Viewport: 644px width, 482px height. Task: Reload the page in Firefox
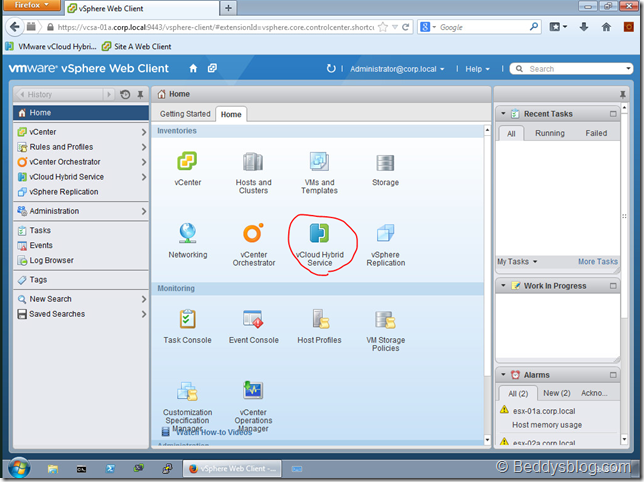(405, 27)
